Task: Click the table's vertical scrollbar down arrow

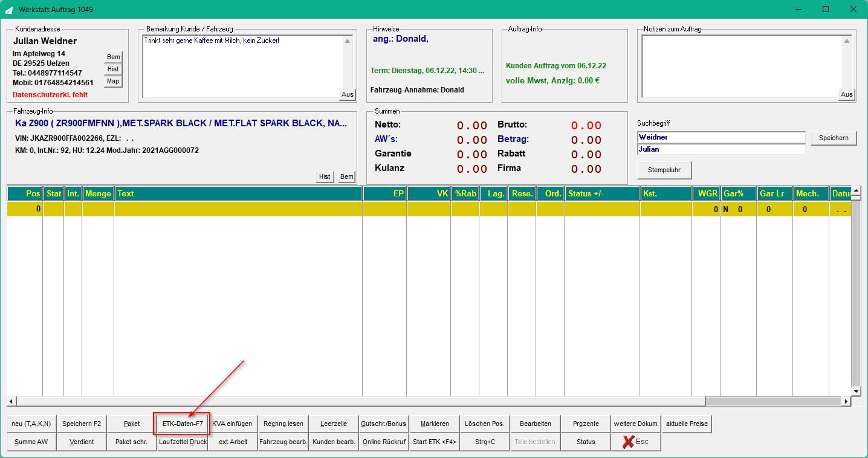Action: (855, 392)
